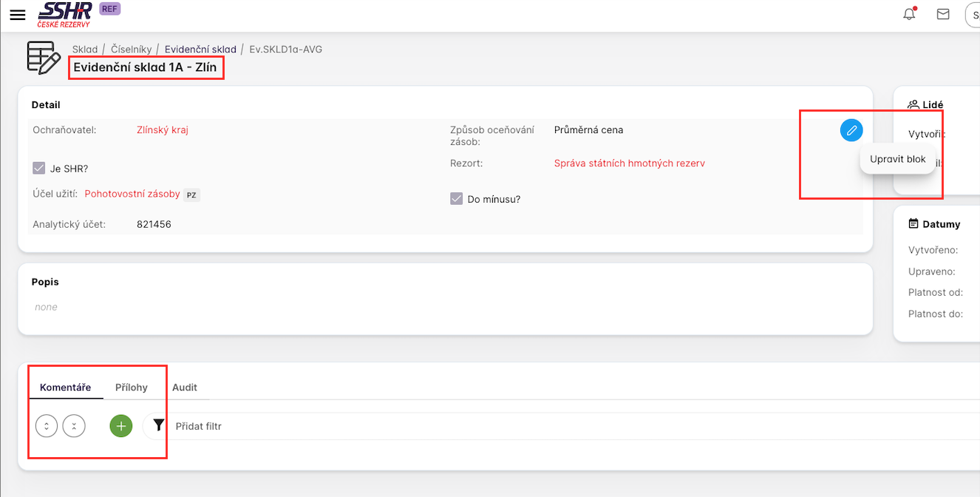Add a new comment with green plus

[121, 425]
